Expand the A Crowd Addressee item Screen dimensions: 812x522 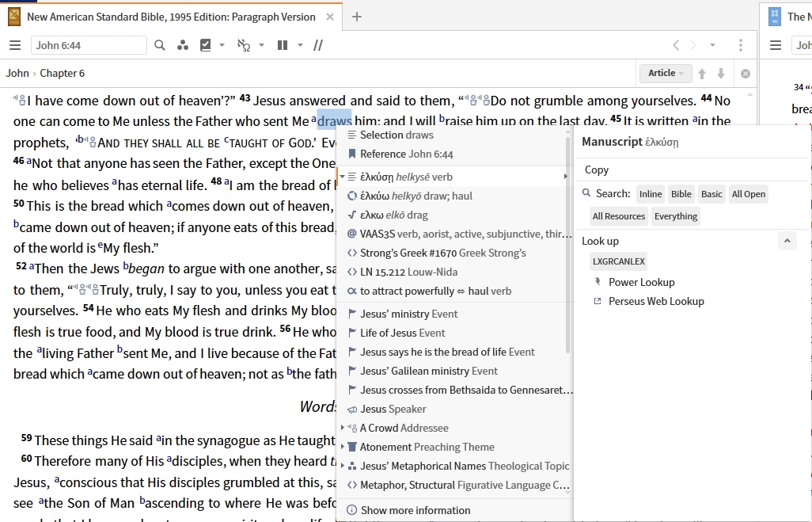point(343,428)
